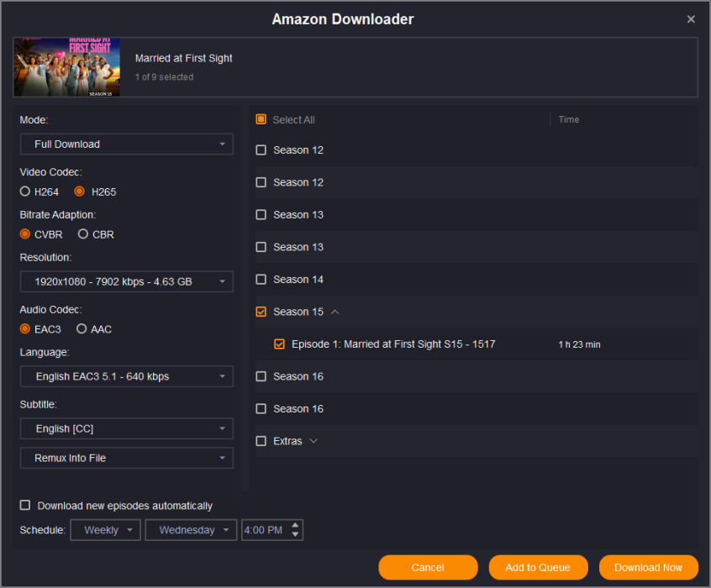Image resolution: width=711 pixels, height=588 pixels.
Task: Increase schedule time with up arrow
Action: [x=295, y=525]
